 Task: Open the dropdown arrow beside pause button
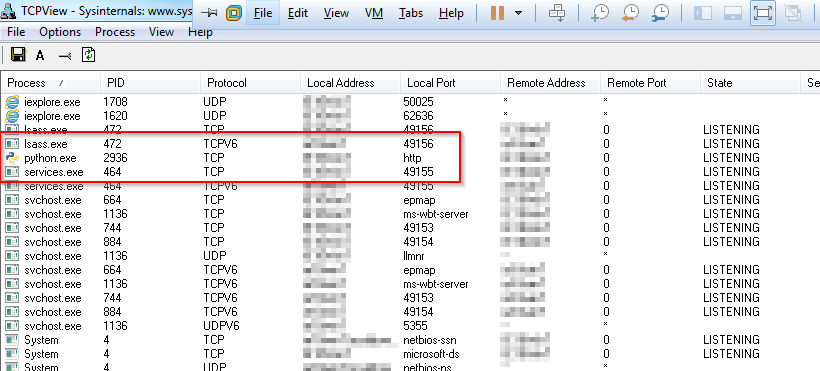(518, 13)
